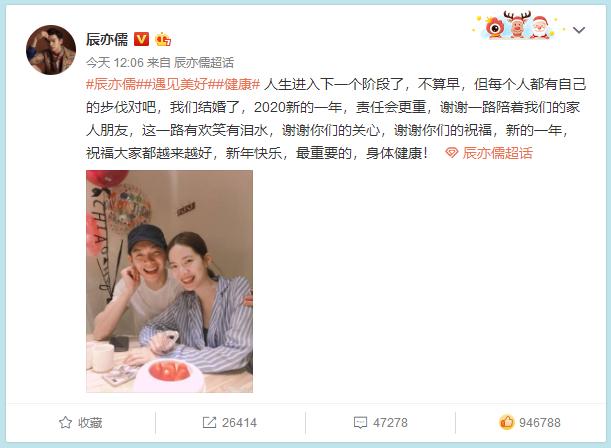Enlarge the couple photo attached to post

[x=170, y=281]
